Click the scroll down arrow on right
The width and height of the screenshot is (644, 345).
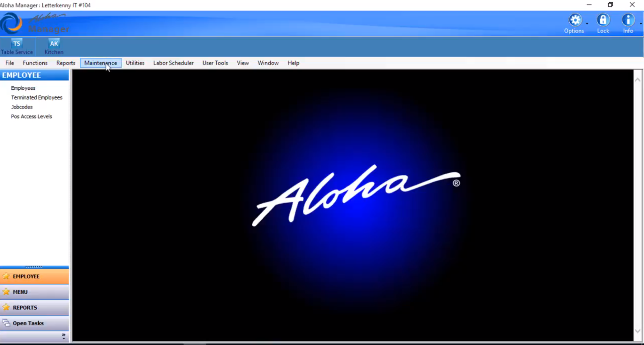click(638, 331)
